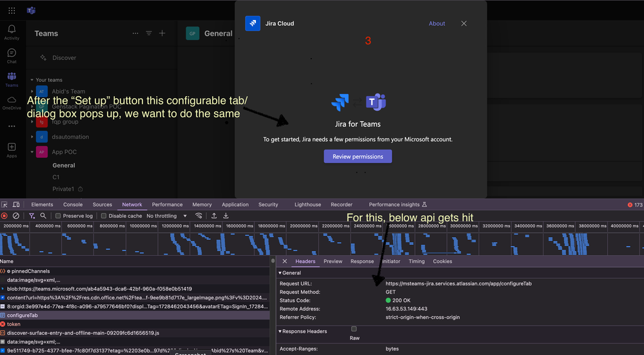Select the pinnedChannels request row
The image size is (644, 355).
click(x=135, y=271)
